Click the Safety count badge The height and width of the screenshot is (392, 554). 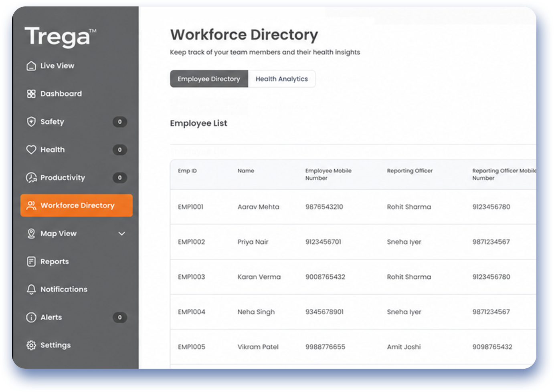coord(120,122)
